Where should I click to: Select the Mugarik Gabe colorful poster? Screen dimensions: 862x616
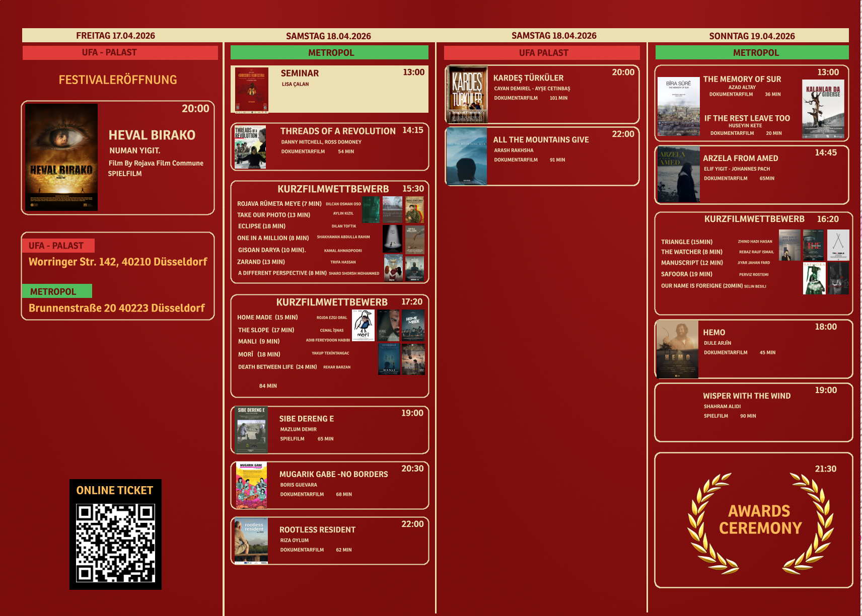[251, 486]
